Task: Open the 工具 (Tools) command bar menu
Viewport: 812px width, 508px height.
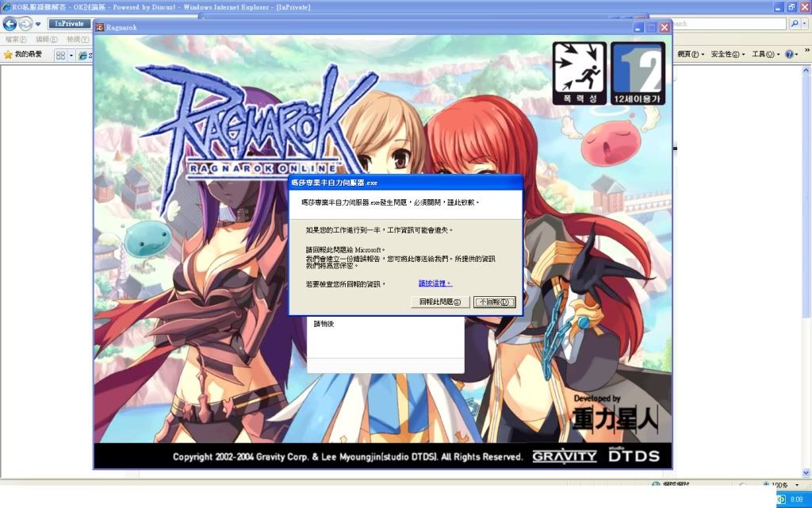Action: coord(765,55)
